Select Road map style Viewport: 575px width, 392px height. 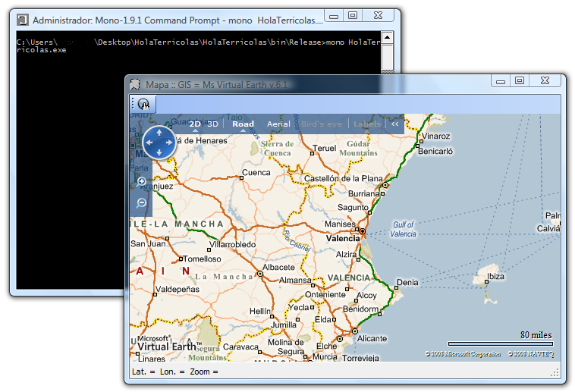[243, 124]
